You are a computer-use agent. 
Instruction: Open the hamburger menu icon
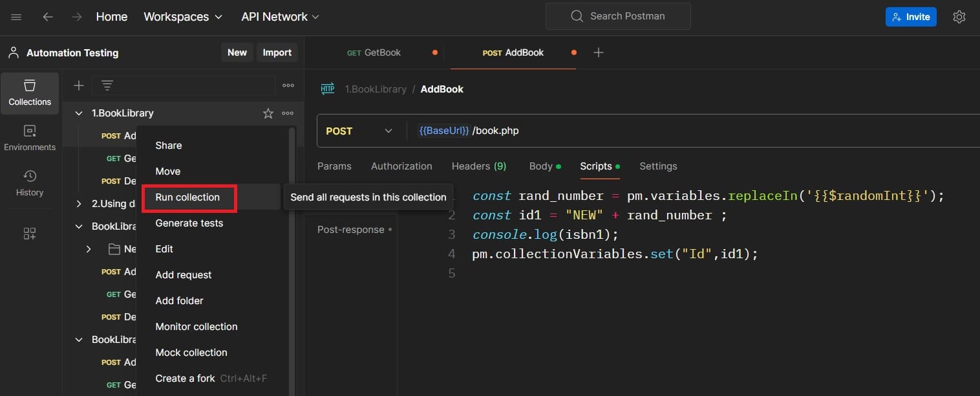click(x=17, y=17)
